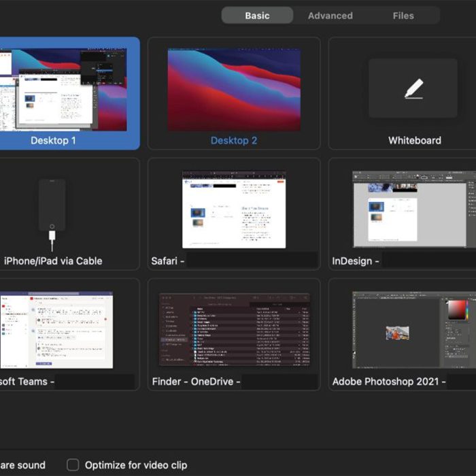Select the Finder OneDrive window preview

pyautogui.click(x=234, y=330)
